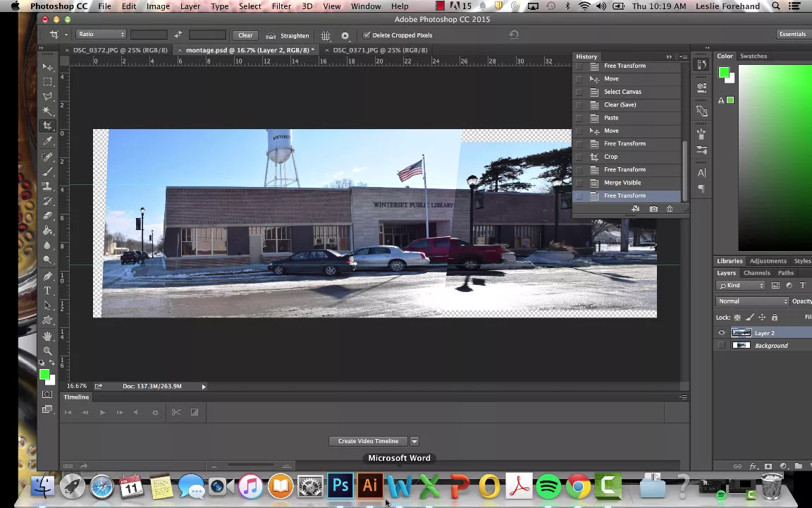Split clip at playhead scissors icon

[x=176, y=412]
